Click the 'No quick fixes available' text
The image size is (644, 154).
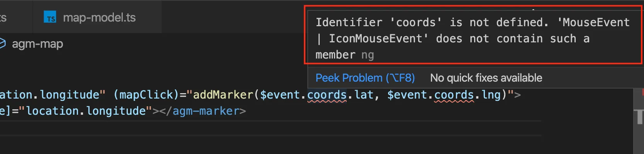click(486, 78)
